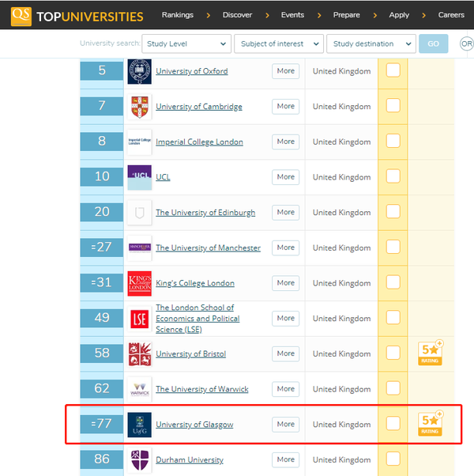
Task: Click More for UCL
Action: (x=286, y=177)
